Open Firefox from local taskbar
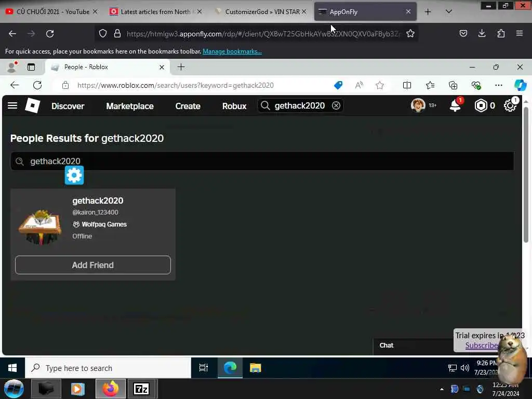 point(111,389)
